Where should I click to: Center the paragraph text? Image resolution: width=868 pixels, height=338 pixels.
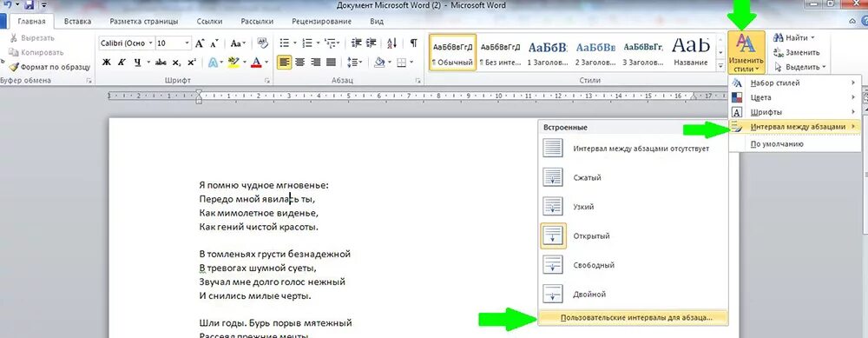click(300, 63)
